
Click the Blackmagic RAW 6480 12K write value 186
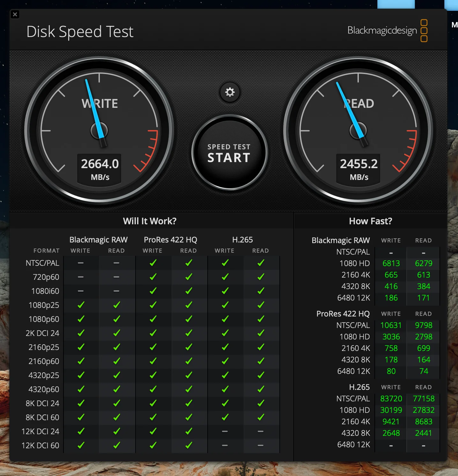(x=391, y=298)
